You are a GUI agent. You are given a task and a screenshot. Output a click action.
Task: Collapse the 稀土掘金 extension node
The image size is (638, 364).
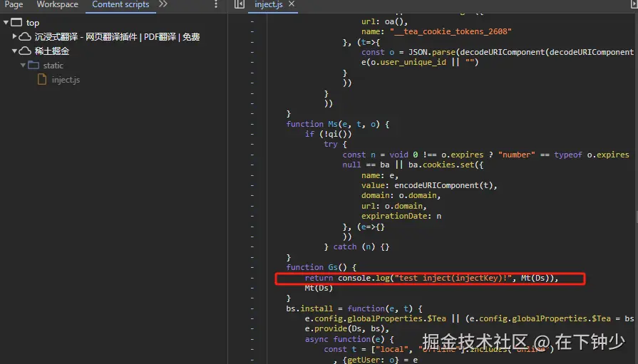point(14,51)
